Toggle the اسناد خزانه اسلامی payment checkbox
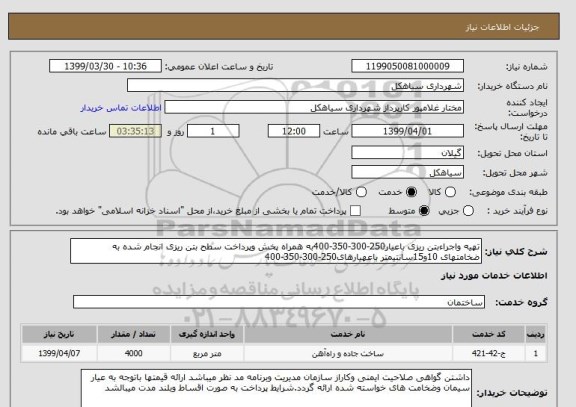576x407 pixels. [x=355, y=211]
